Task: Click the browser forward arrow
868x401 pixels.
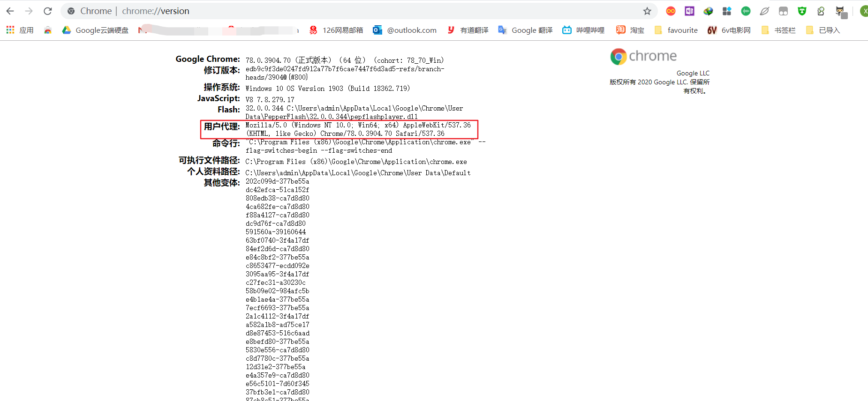Action: click(29, 11)
